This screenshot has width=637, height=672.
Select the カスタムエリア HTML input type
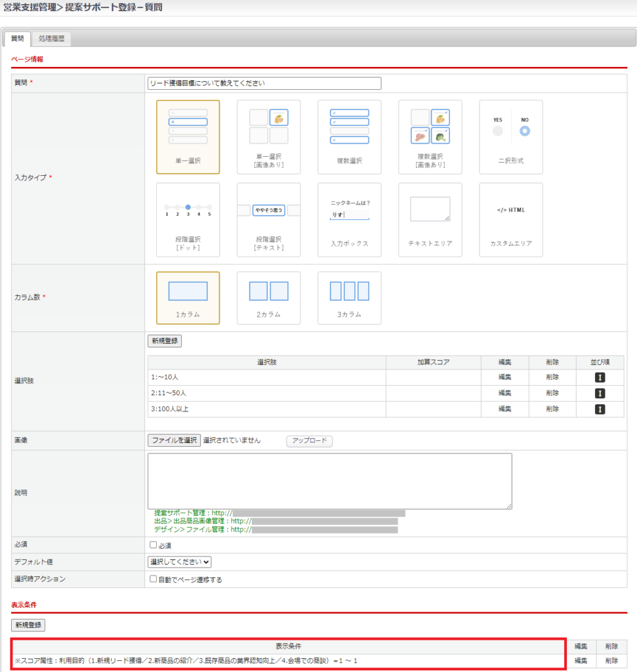pos(510,219)
